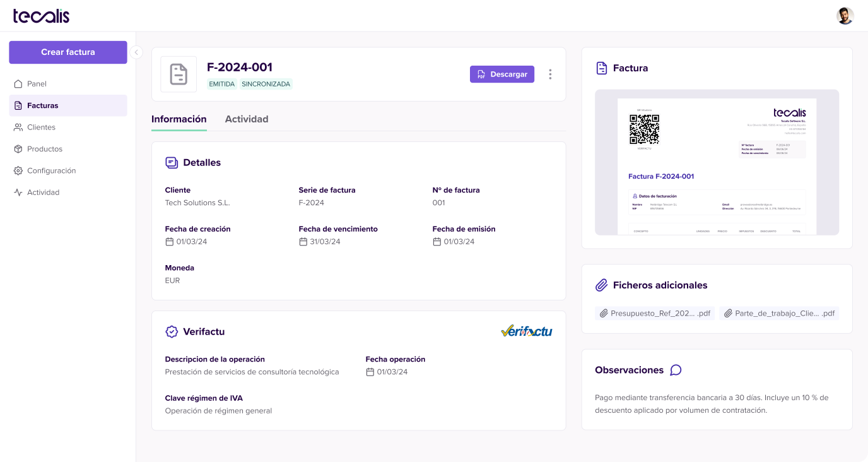
Task: Open Configuración from the sidebar
Action: pos(51,170)
